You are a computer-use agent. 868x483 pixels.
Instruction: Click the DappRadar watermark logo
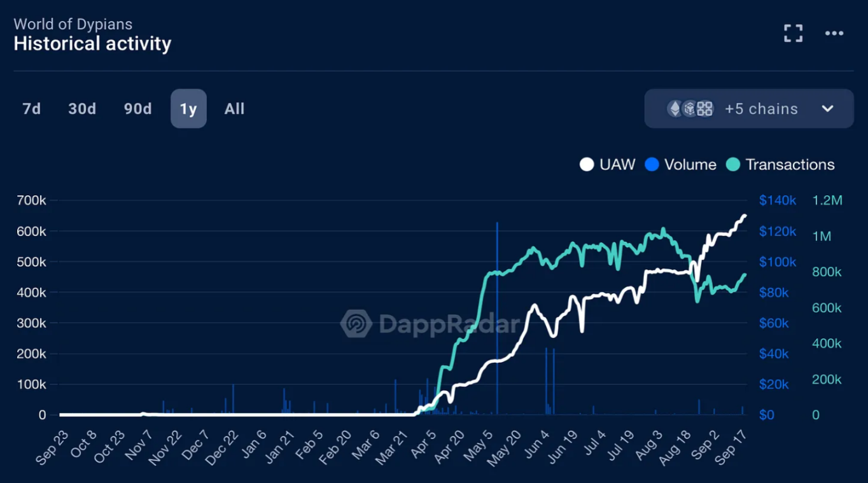pyautogui.click(x=356, y=323)
